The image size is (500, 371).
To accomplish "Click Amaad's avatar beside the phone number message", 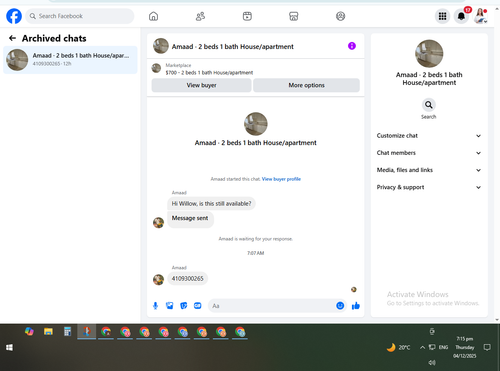I will click(158, 280).
